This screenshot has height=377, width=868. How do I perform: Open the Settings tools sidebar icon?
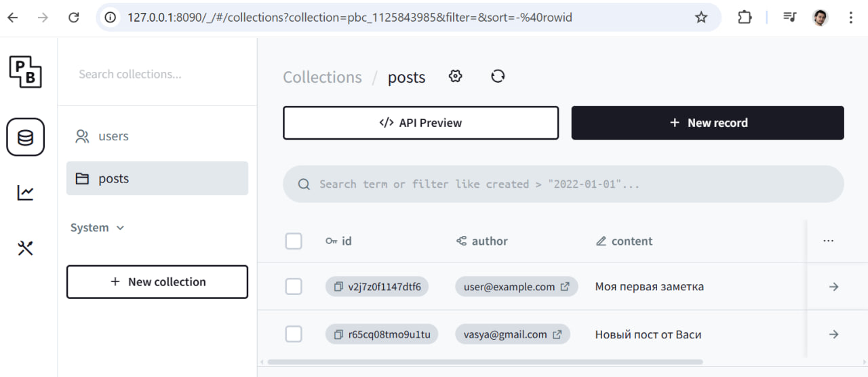point(26,248)
